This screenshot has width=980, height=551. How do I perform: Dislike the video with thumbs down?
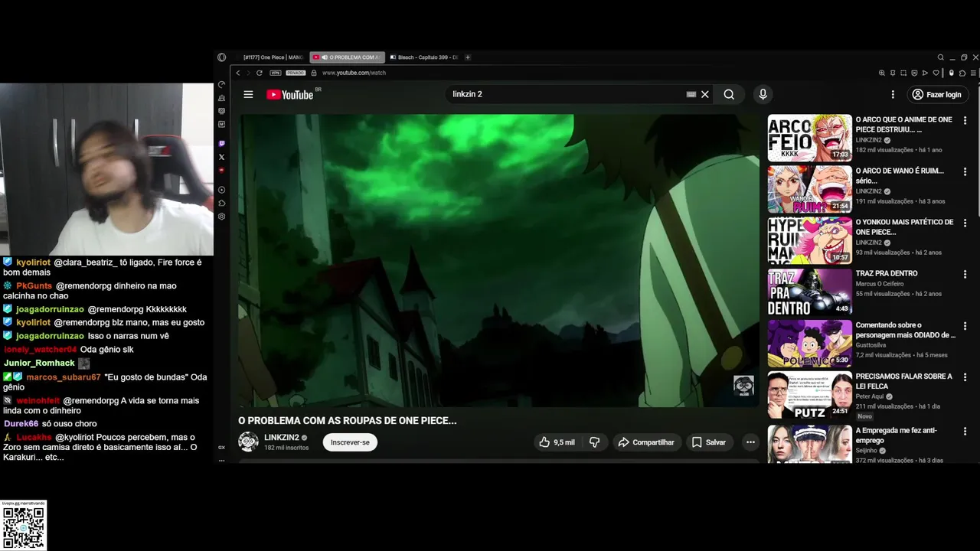click(x=594, y=442)
